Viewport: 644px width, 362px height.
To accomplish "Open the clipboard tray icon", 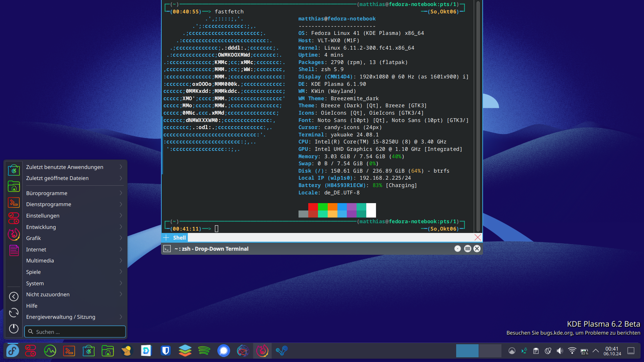I will 536,351.
